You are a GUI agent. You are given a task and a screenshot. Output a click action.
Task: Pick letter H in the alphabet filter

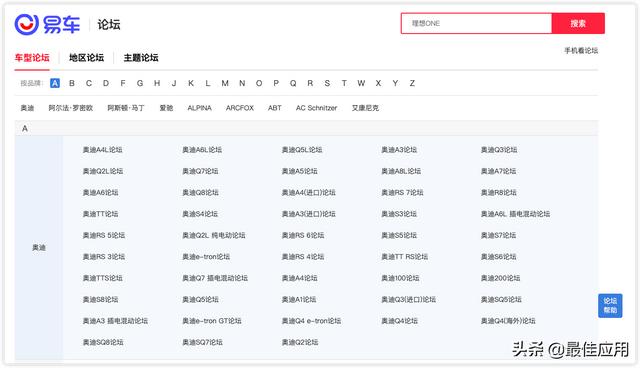(157, 83)
